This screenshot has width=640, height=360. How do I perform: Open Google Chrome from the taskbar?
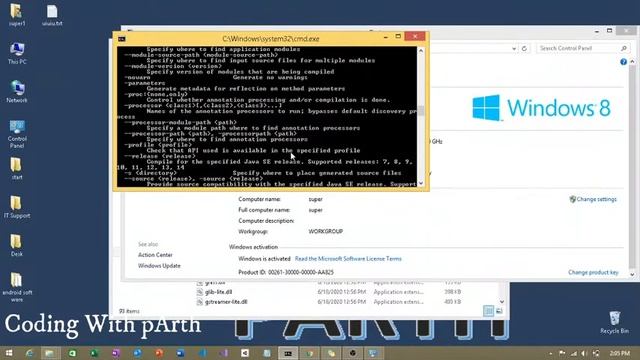[x=310, y=353]
